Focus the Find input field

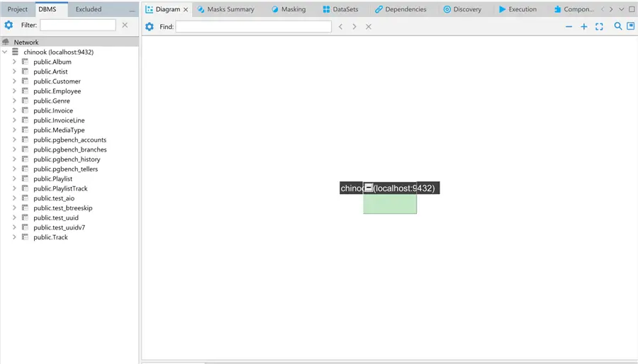pyautogui.click(x=254, y=26)
